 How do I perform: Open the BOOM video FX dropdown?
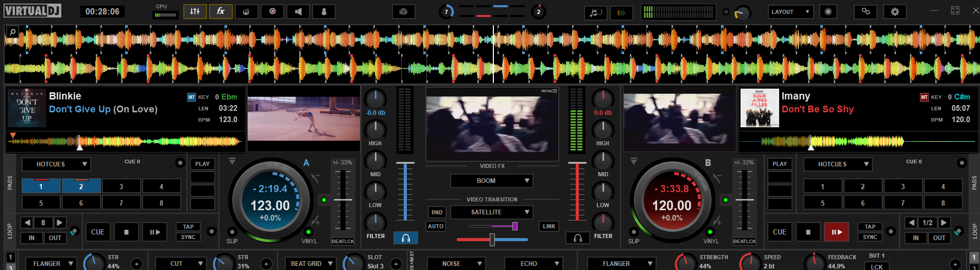pyautogui.click(x=491, y=181)
